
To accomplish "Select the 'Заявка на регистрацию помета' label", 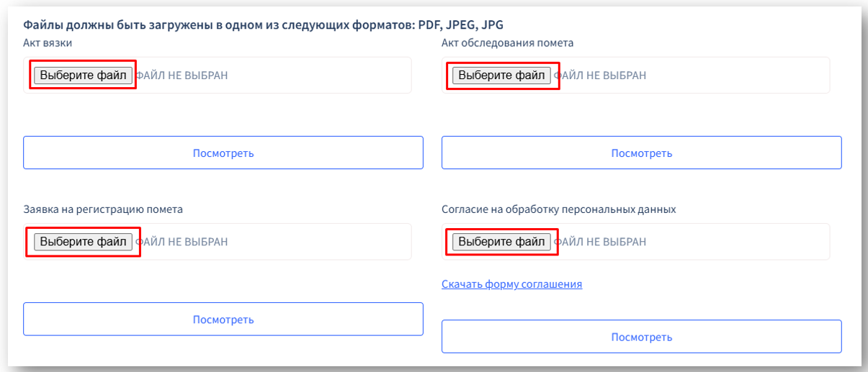I will [103, 209].
